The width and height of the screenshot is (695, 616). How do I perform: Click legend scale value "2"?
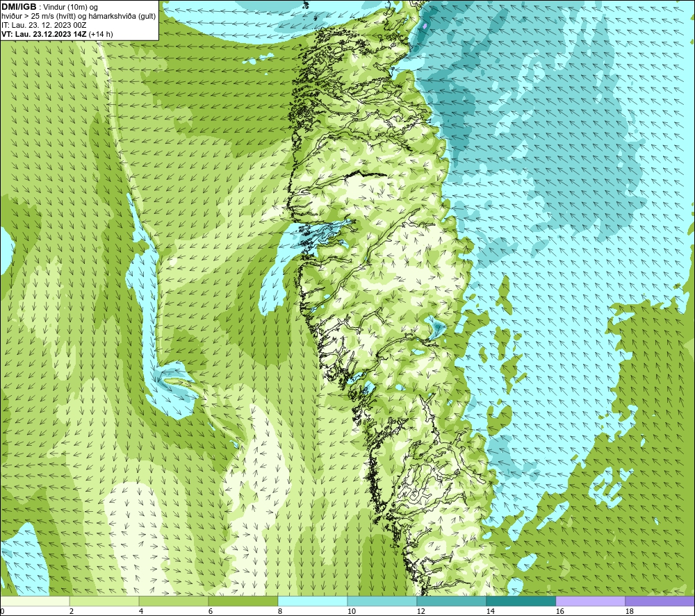point(72,612)
